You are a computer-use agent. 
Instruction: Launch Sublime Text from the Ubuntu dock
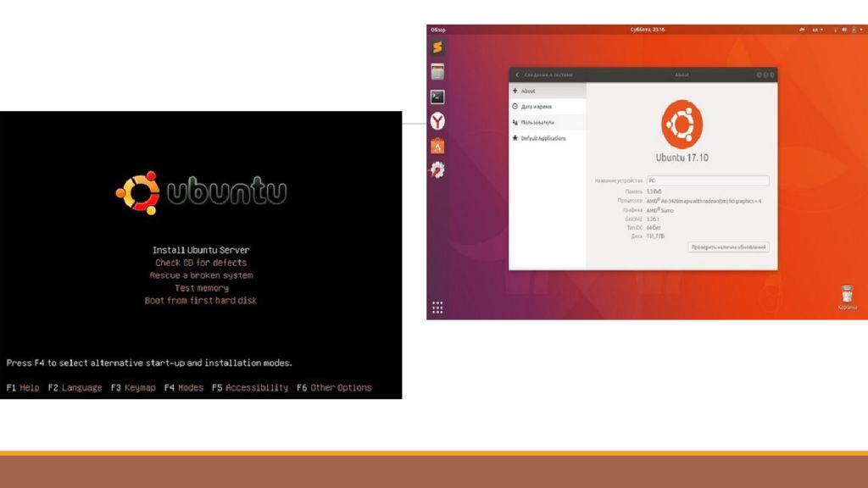click(x=437, y=47)
